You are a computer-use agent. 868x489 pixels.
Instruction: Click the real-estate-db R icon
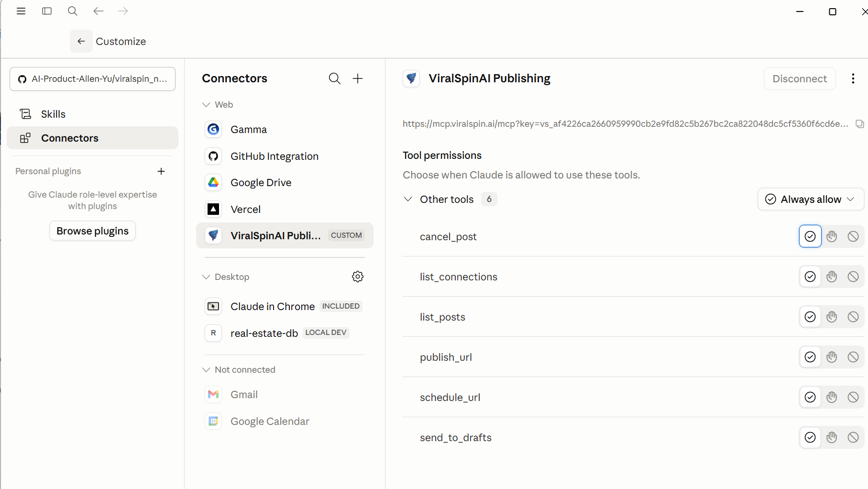click(213, 333)
